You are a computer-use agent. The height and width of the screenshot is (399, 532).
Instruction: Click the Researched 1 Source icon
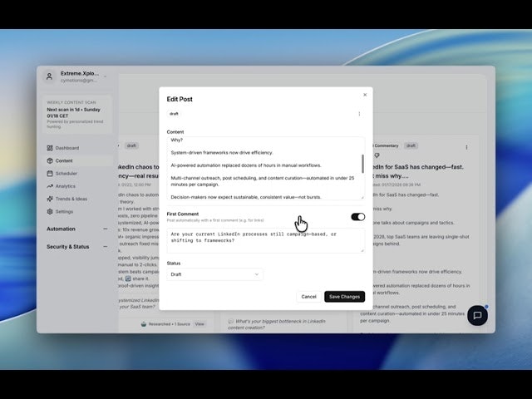click(144, 324)
